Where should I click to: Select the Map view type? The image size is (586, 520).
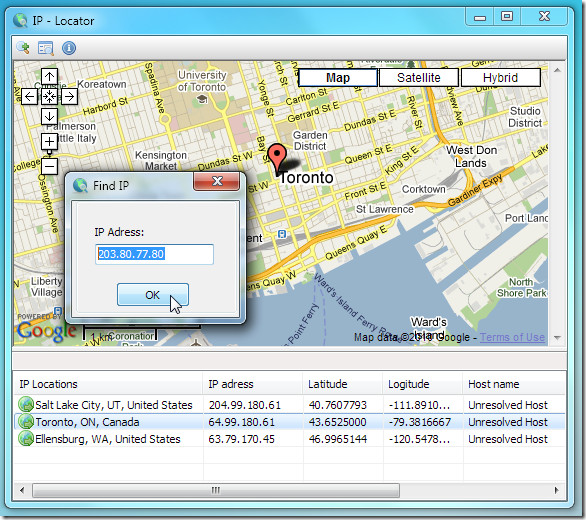click(338, 78)
